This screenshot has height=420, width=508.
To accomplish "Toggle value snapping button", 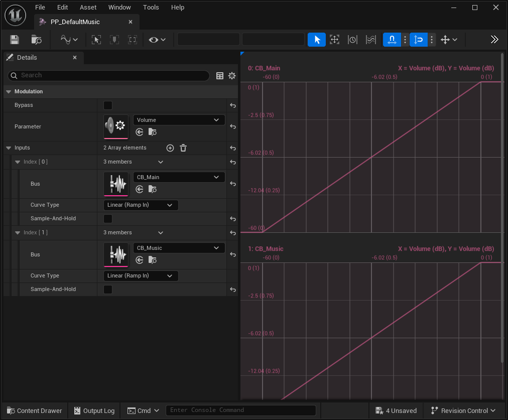I will pos(419,40).
